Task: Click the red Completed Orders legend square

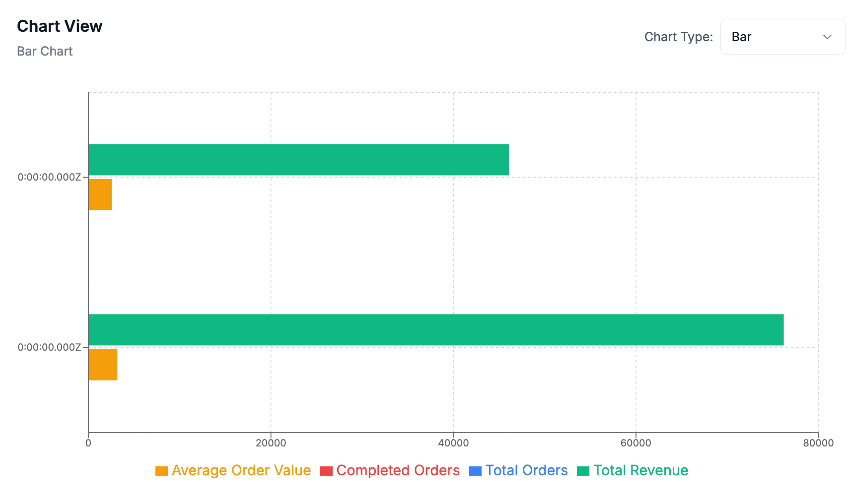Action: point(326,471)
